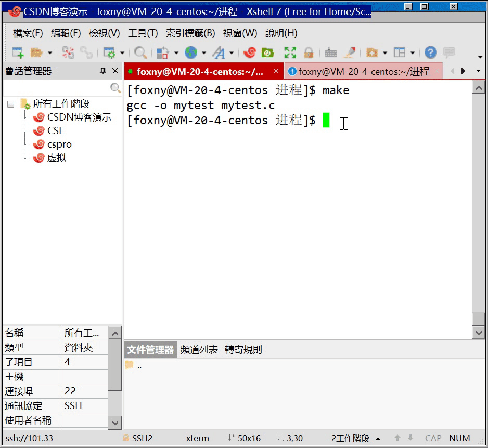Switch to the 頻道列表 tab
The height and width of the screenshot is (448, 488).
[200, 349]
